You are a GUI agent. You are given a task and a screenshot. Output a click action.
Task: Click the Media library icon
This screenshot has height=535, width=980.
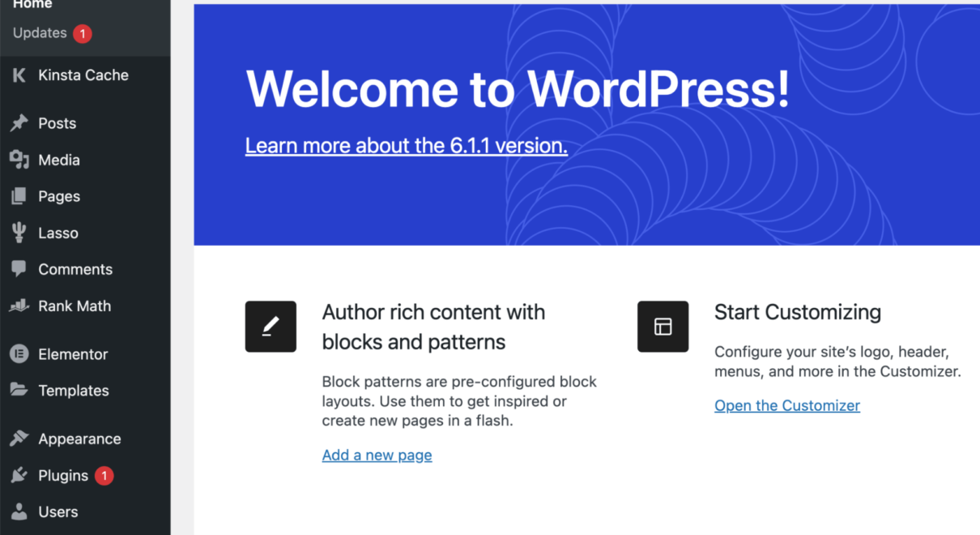point(19,160)
